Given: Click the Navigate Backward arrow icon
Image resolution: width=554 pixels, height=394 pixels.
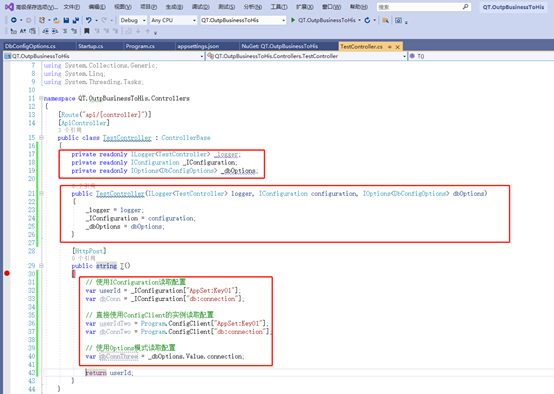Looking at the screenshot, I should 14,20.
